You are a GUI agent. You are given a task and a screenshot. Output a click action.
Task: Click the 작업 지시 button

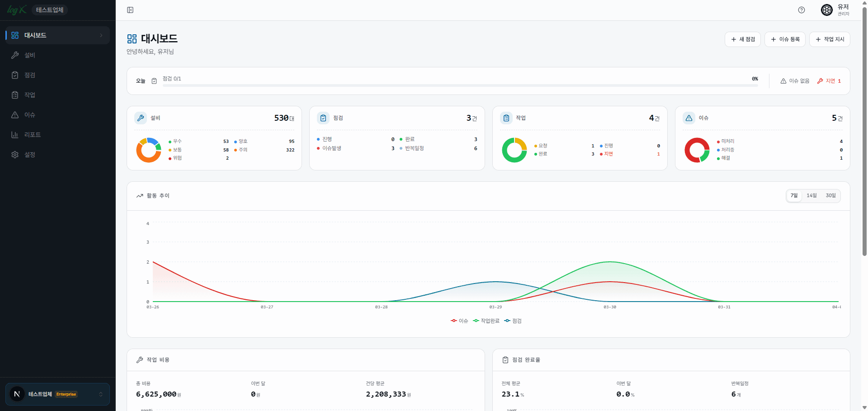click(x=830, y=39)
